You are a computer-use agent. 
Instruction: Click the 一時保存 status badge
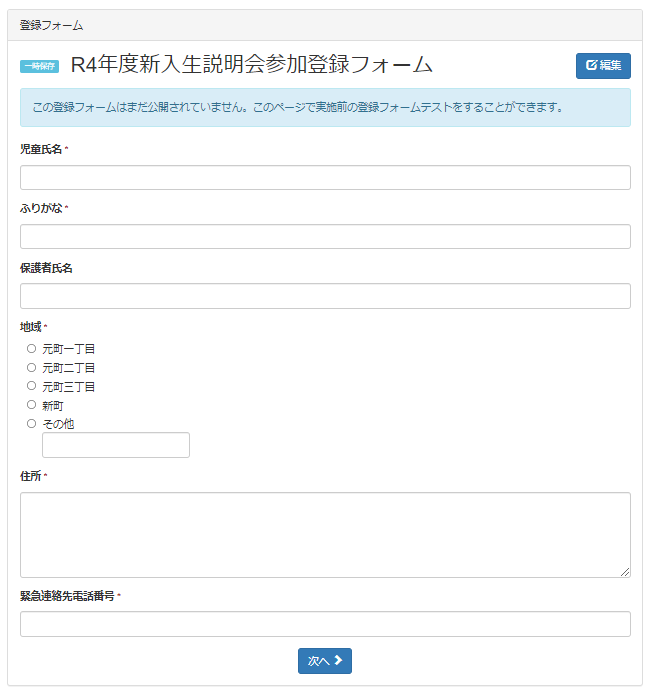[40, 66]
